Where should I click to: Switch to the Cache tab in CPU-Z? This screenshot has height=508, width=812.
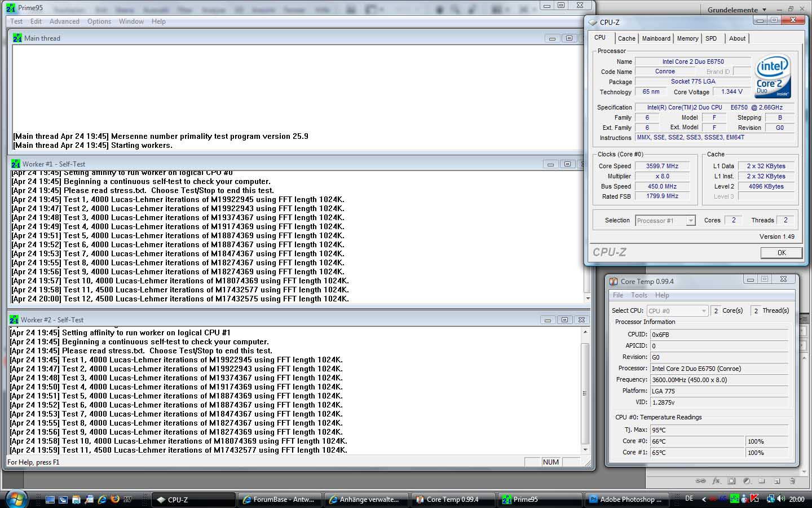point(626,38)
